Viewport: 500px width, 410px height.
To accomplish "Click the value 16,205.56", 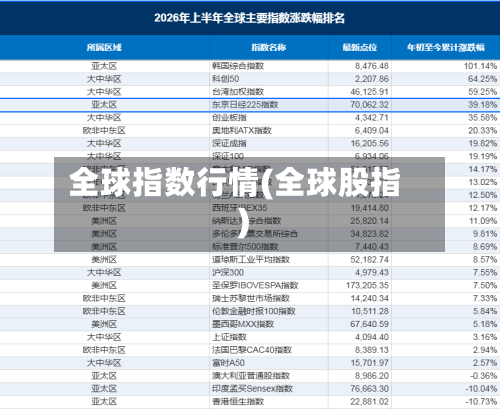I will [369, 143].
